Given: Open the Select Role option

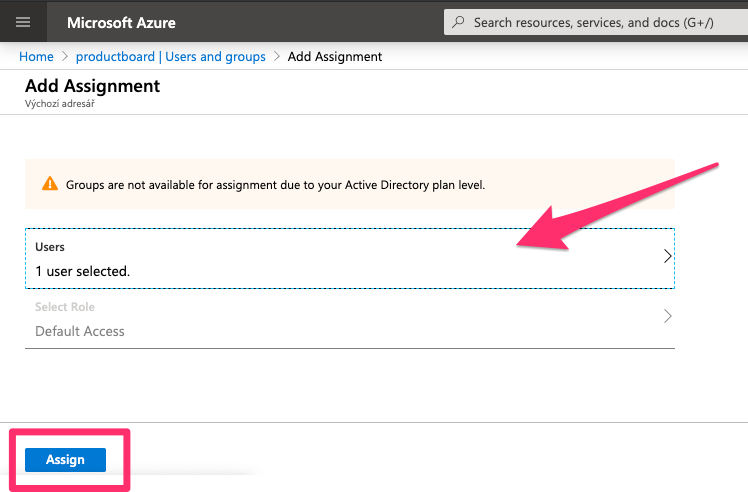Looking at the screenshot, I should (x=349, y=318).
